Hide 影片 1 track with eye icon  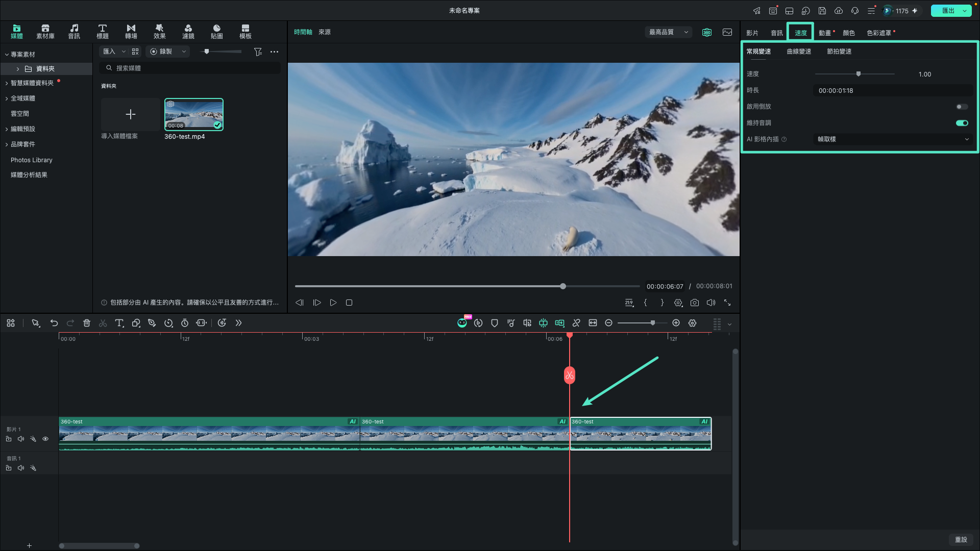[45, 439]
